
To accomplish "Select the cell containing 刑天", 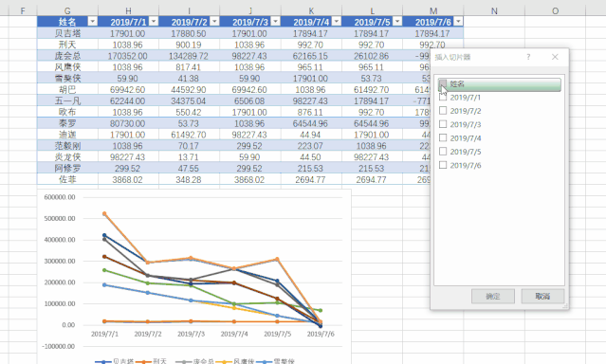I will pos(67,45).
